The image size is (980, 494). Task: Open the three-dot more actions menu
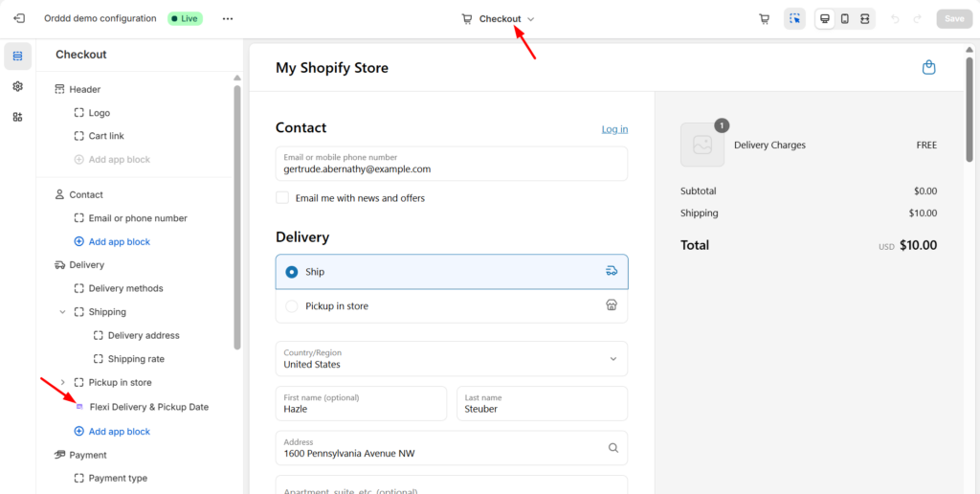pyautogui.click(x=227, y=18)
